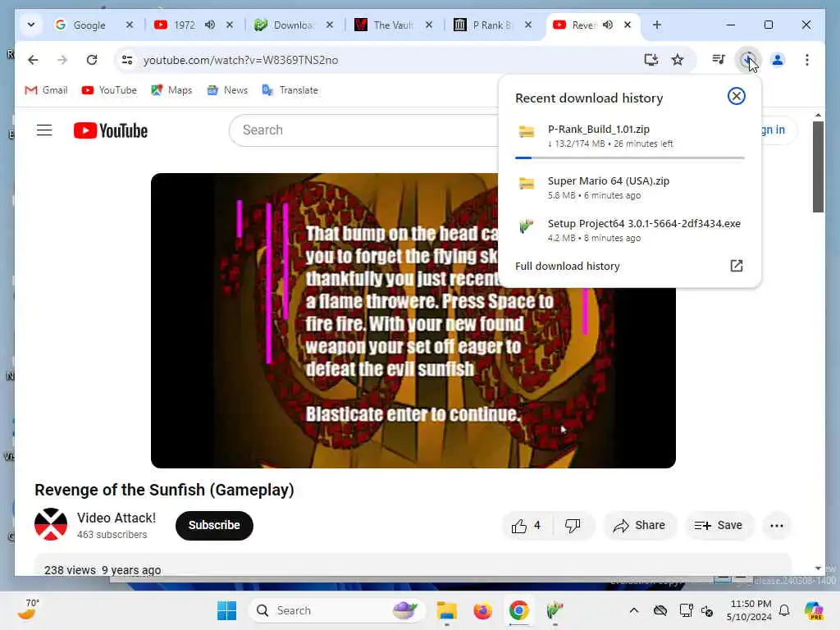This screenshot has height=630, width=840.
Task: Open File Explorer from taskbar
Action: point(446,610)
